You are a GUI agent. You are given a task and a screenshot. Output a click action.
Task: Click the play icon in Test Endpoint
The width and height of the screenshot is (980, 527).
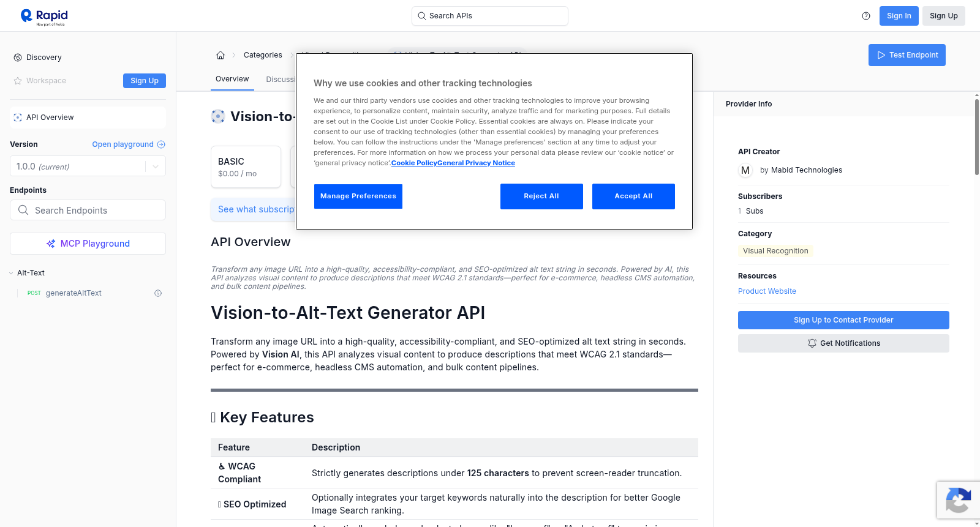pos(881,55)
